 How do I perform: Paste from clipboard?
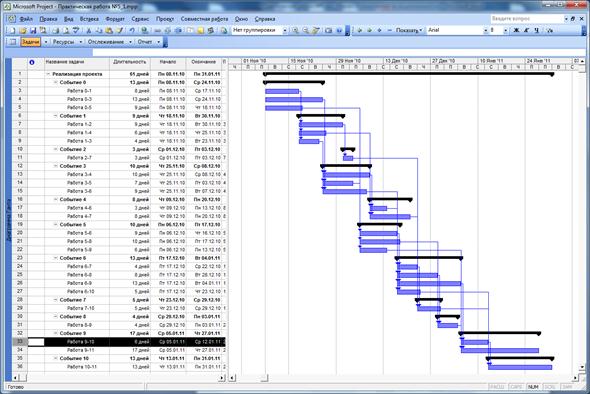pos(109,30)
